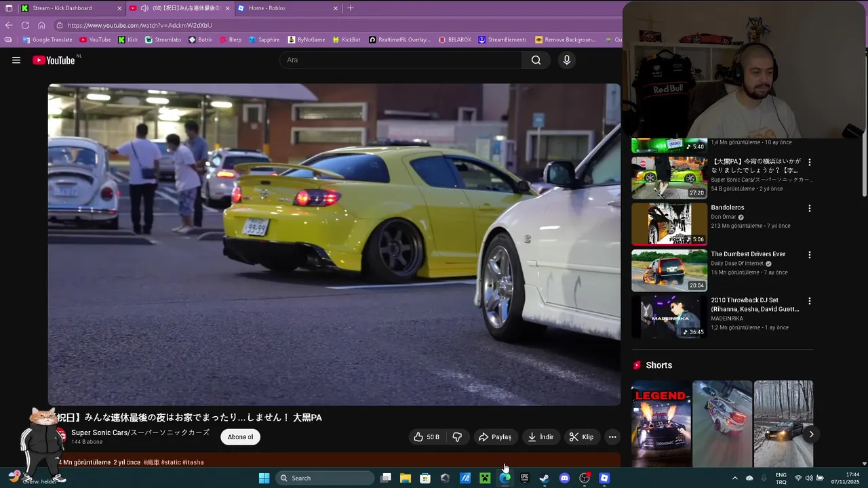868x488 pixels.
Task: Go to the browser home page
Action: coord(41,25)
